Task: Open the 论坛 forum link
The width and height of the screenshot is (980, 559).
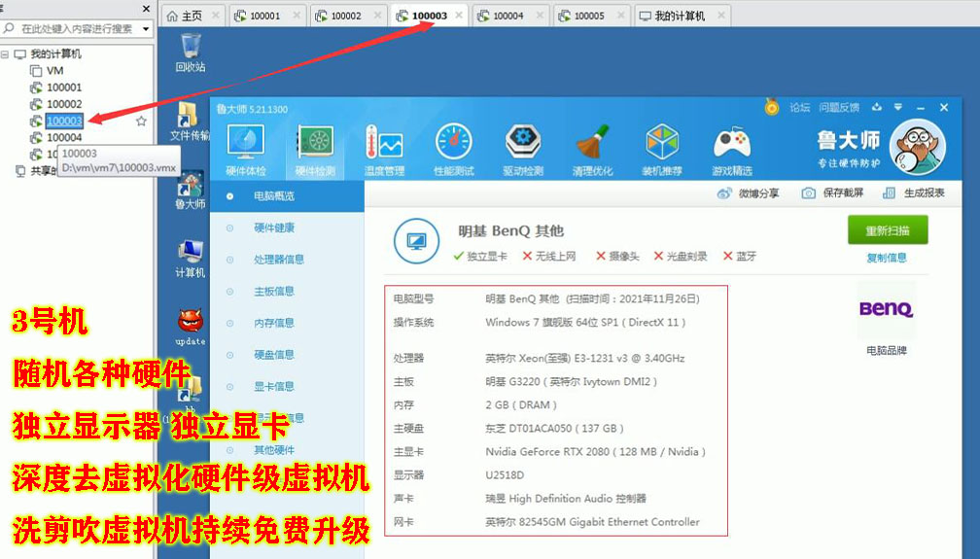Action: [x=799, y=108]
